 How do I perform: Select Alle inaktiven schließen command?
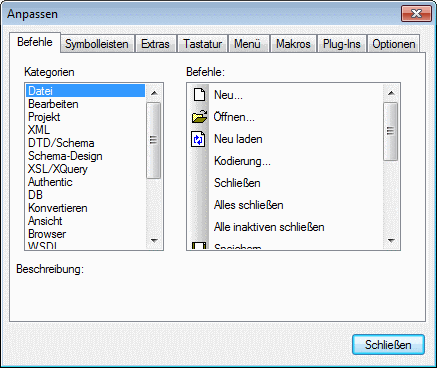(x=285, y=227)
